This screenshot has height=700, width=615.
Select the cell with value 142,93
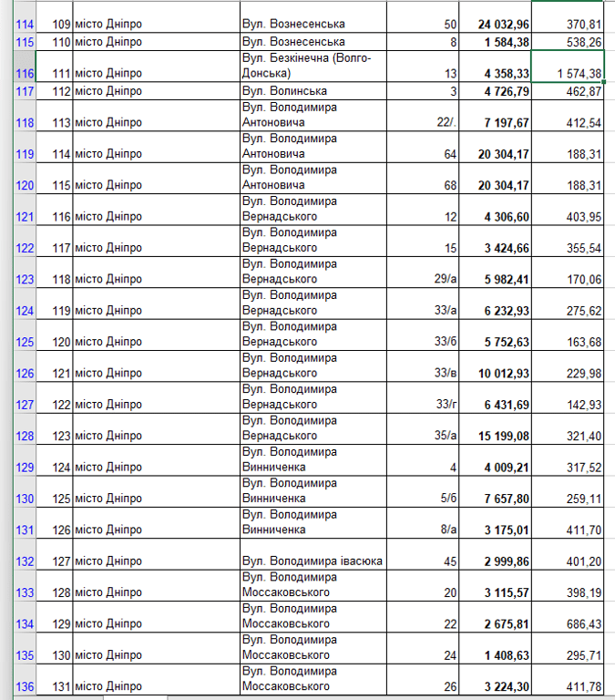click(568, 405)
